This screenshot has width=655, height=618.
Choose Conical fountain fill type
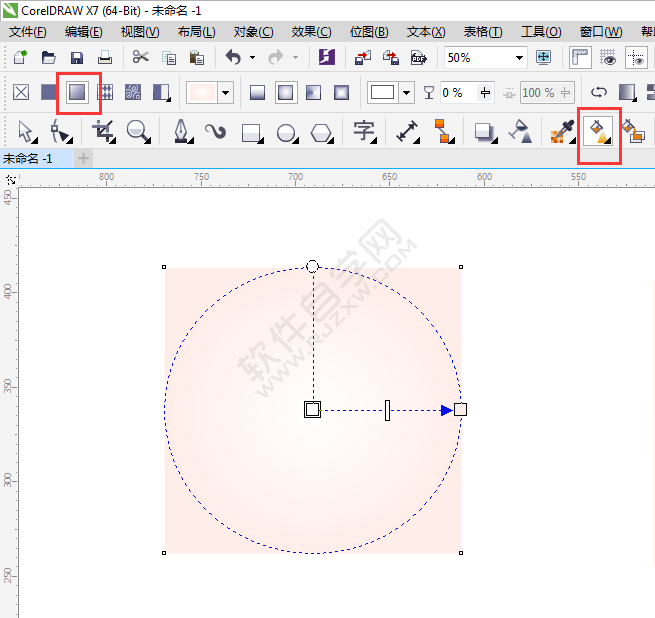coord(313,92)
